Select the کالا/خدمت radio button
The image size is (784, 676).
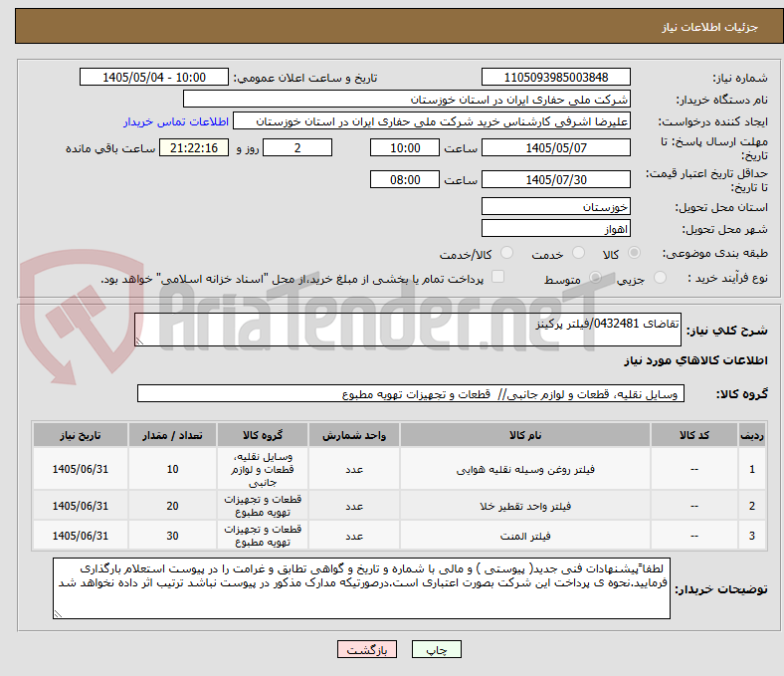506,253
